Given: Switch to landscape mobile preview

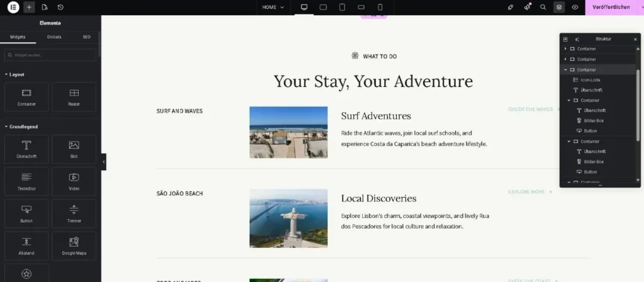Looking at the screenshot, I should point(361,7).
